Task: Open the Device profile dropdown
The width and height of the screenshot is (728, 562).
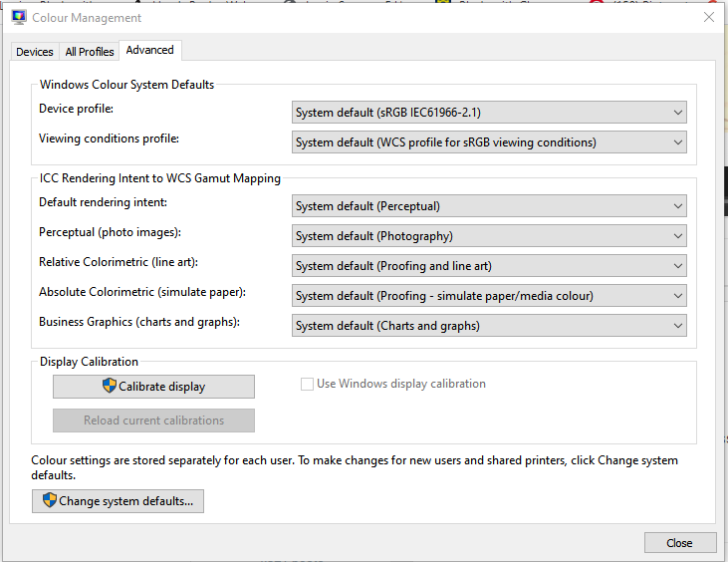Action: 489,113
